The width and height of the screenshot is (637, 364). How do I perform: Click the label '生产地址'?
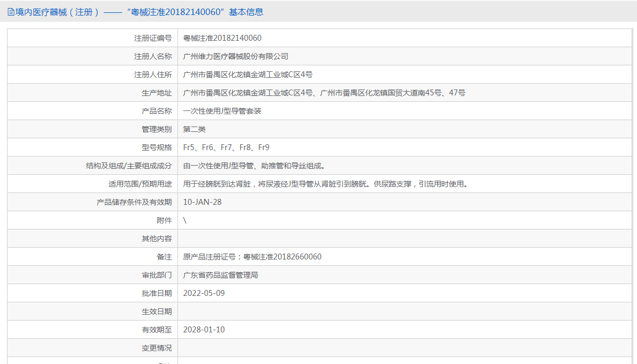pos(157,93)
